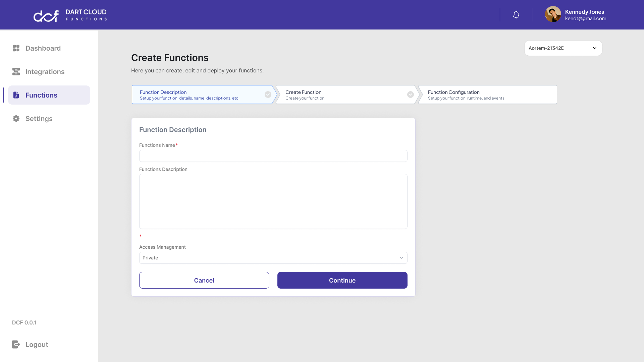
Task: Select the Functions document icon
Action: tap(16, 95)
